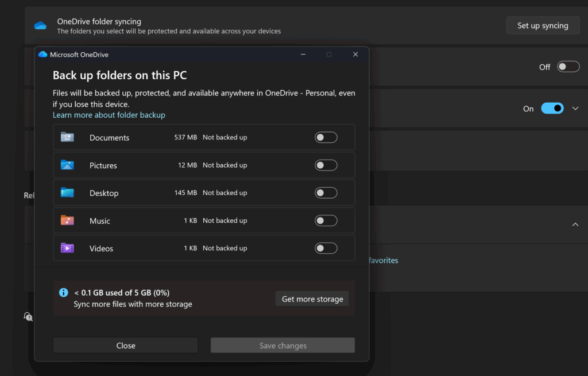Click the favorites link behind the dialog
This screenshot has height=376, width=588.
[x=383, y=260]
